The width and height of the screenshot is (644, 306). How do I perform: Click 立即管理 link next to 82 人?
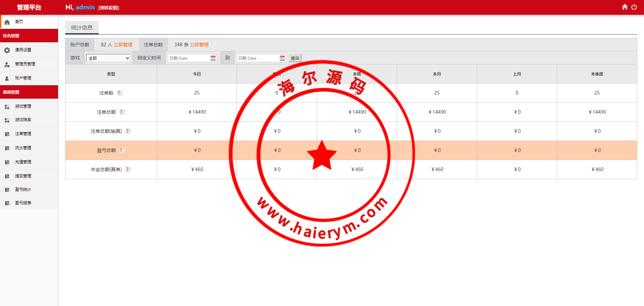123,45
